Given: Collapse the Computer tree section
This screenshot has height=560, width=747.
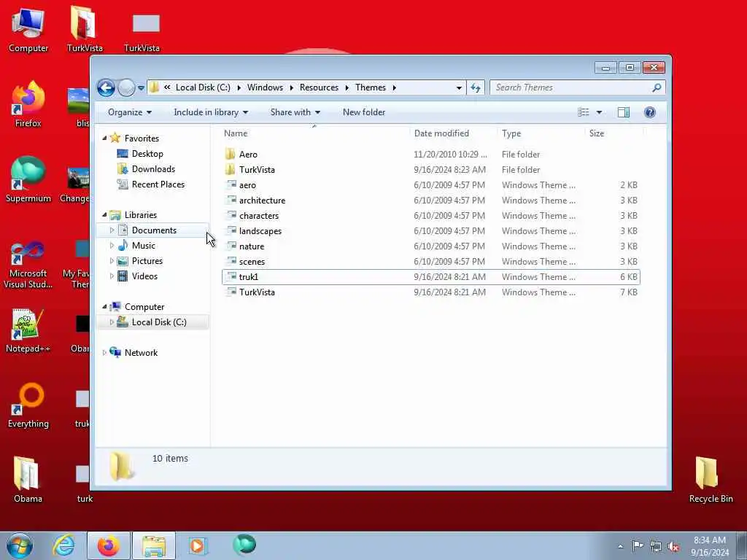Looking at the screenshot, I should [x=104, y=307].
